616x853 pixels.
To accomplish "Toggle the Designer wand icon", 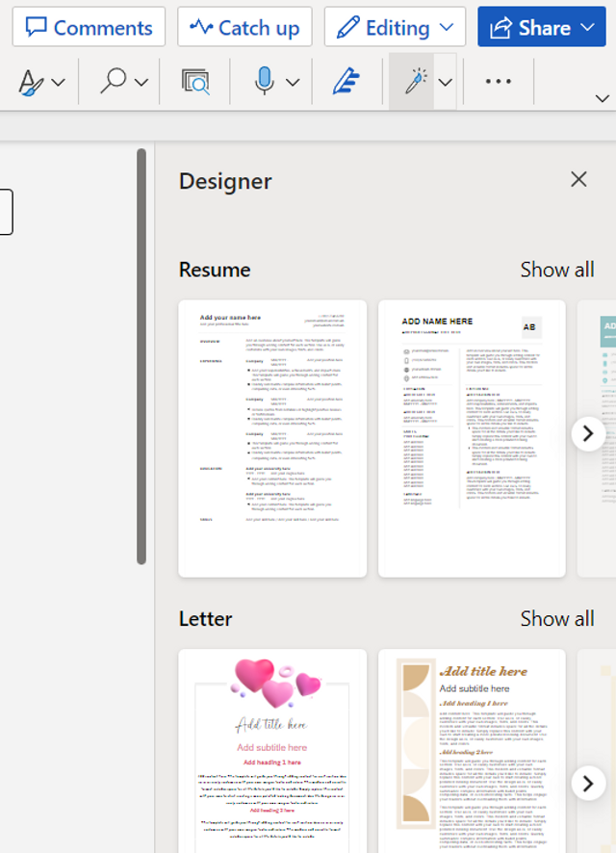I will tap(412, 82).
